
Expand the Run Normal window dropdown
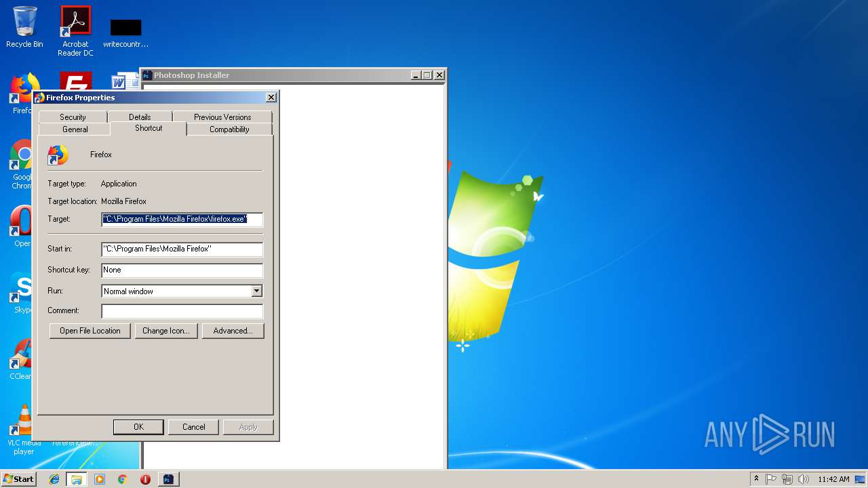coord(256,291)
